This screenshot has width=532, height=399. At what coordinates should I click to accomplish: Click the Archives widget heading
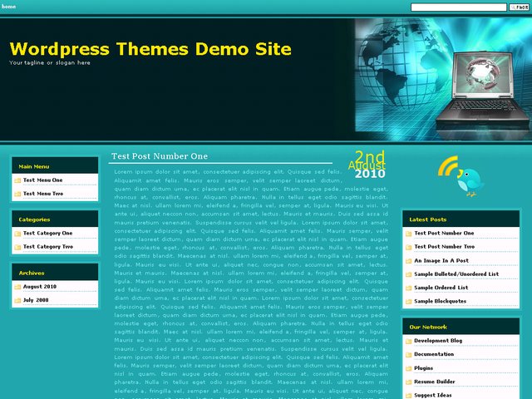32,273
